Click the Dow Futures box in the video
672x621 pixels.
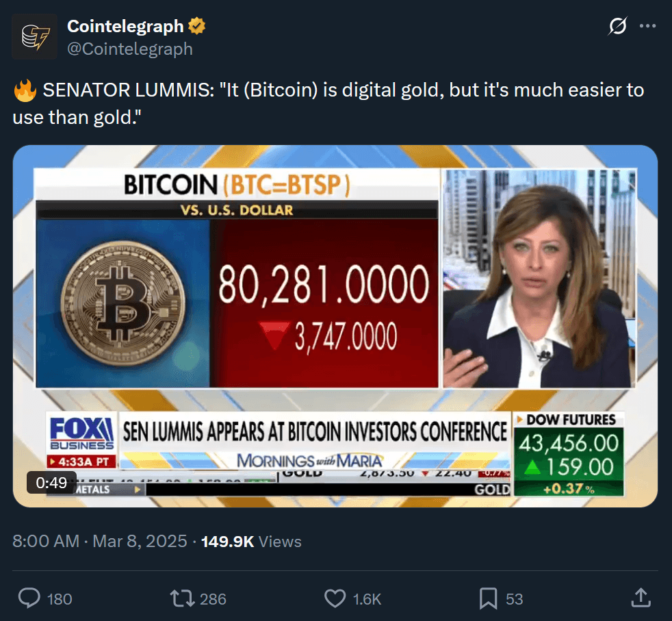569,454
